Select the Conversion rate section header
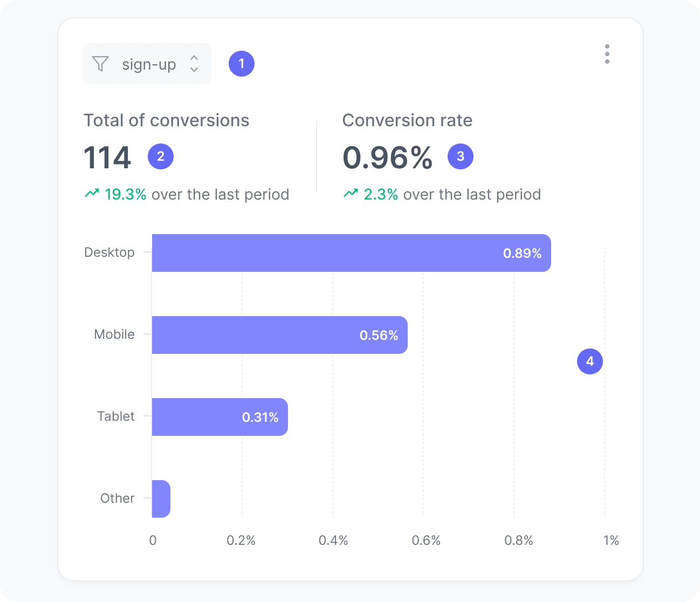The height and width of the screenshot is (602, 700). (x=407, y=120)
